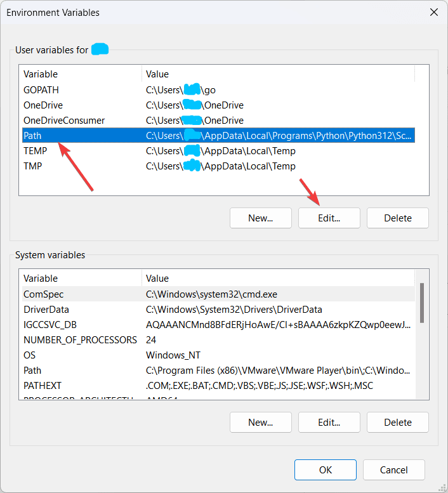
Task: Edit the selected user variable
Action: click(329, 218)
